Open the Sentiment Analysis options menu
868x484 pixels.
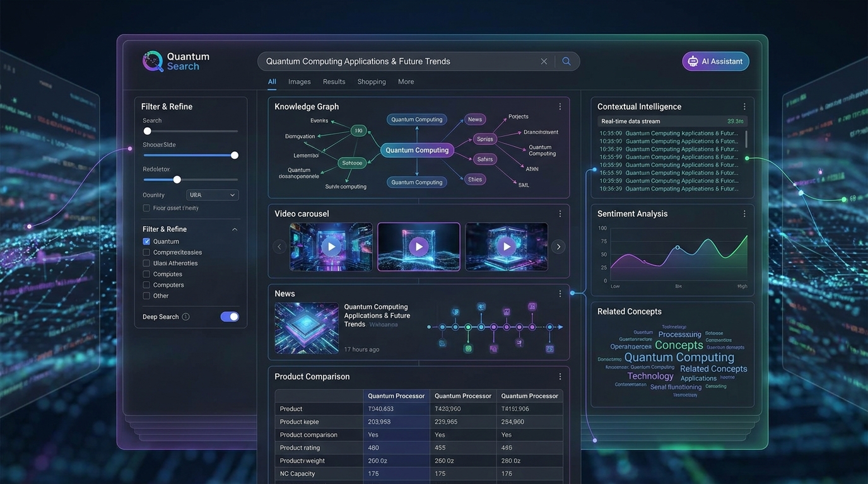point(744,214)
